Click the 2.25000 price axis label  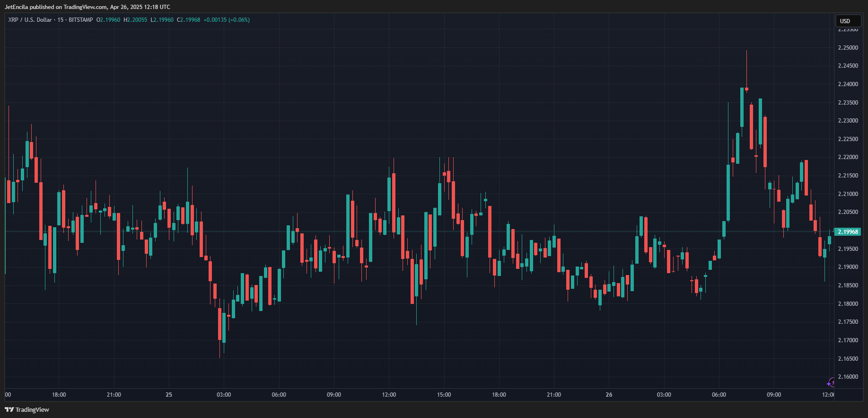(848, 48)
